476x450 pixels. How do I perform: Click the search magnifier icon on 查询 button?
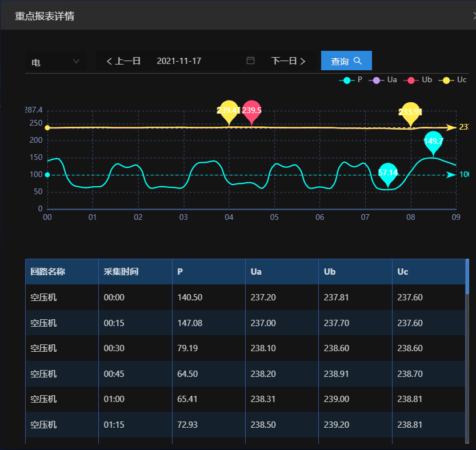point(357,61)
